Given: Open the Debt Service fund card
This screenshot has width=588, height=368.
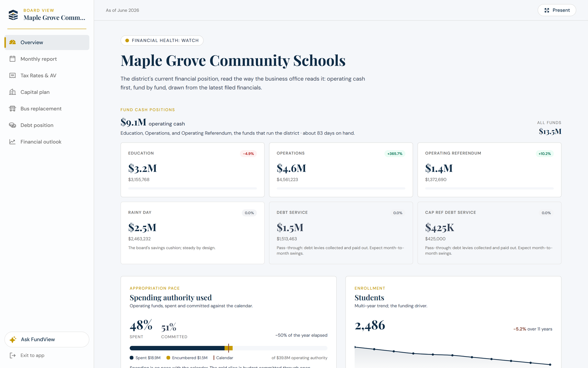Looking at the screenshot, I should (x=341, y=233).
